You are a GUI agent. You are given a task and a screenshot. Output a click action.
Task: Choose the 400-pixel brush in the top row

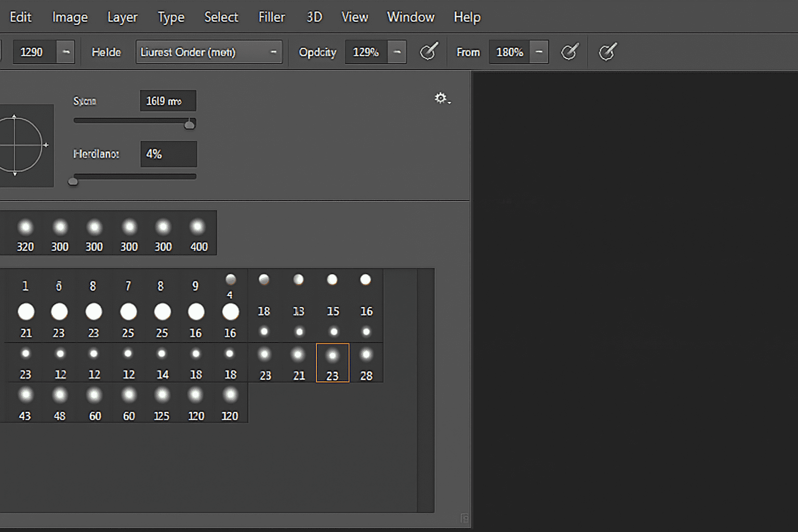[198, 227]
